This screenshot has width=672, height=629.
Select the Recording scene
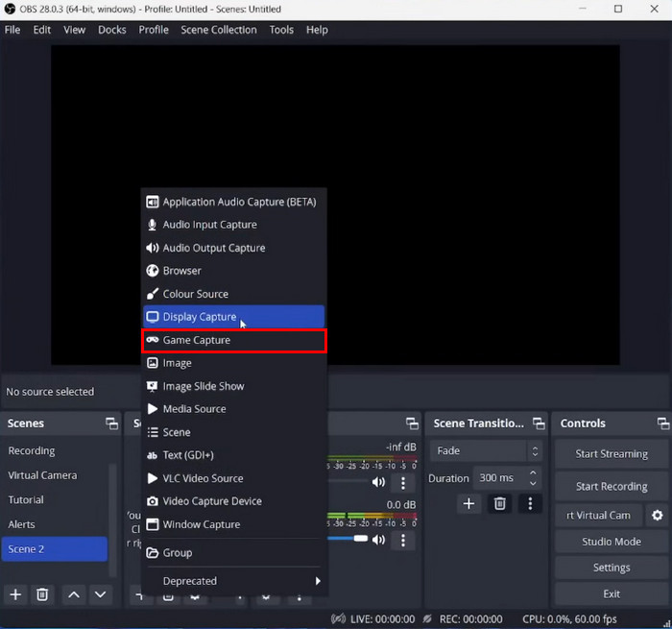55,451
